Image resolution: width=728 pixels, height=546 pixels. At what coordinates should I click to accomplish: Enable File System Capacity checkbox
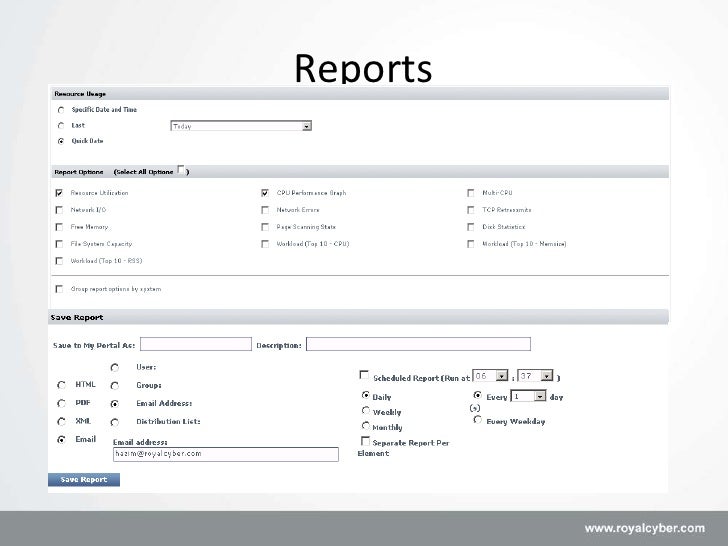coord(59,244)
